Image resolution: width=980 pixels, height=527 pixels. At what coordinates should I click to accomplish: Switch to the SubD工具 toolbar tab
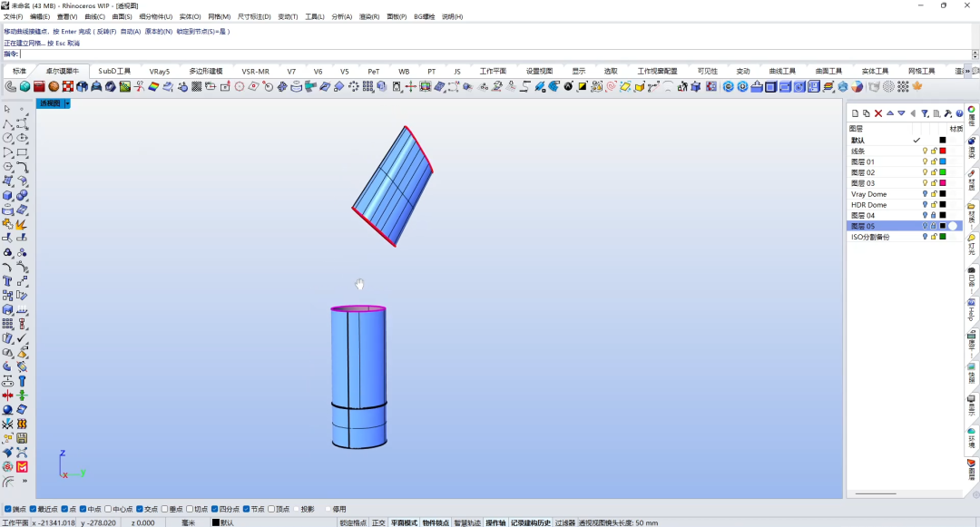pos(114,71)
